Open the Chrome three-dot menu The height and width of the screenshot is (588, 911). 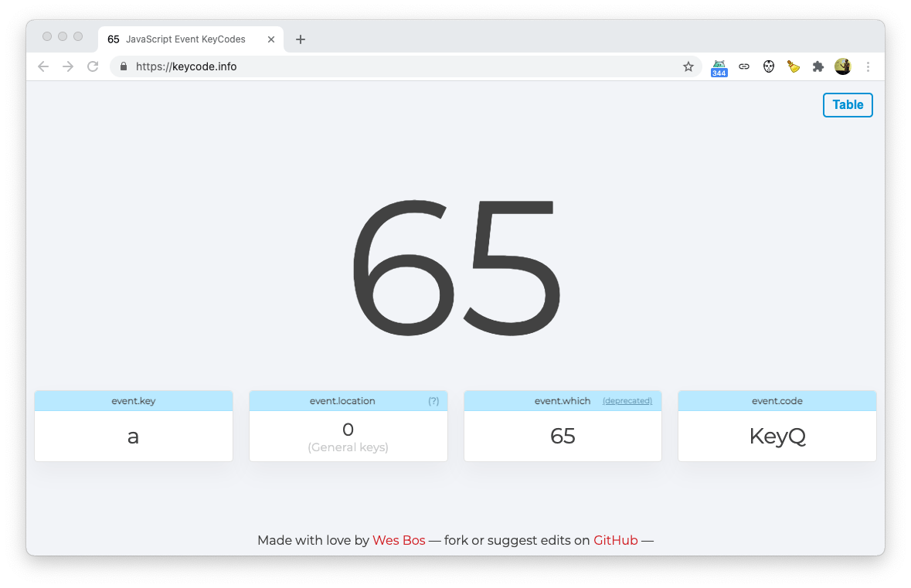pos(868,67)
